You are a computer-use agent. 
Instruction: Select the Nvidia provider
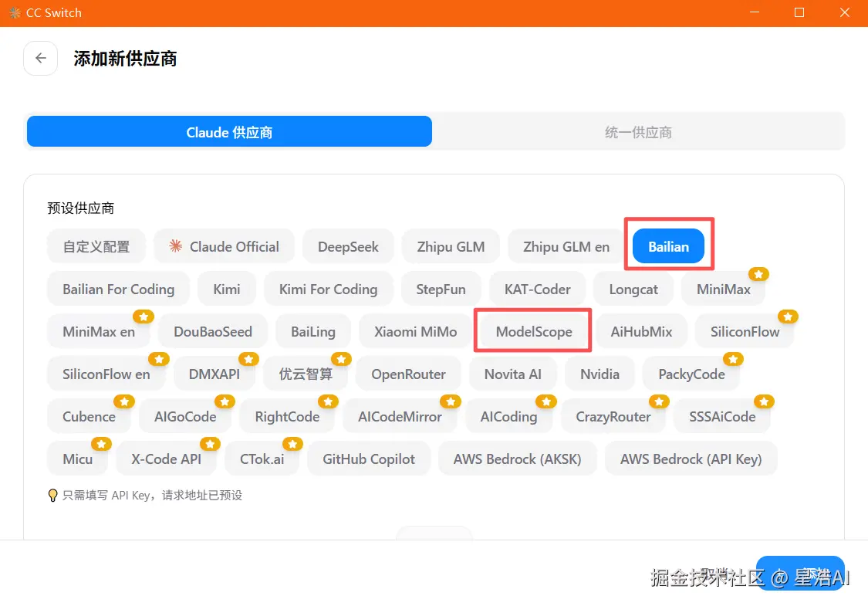(599, 374)
